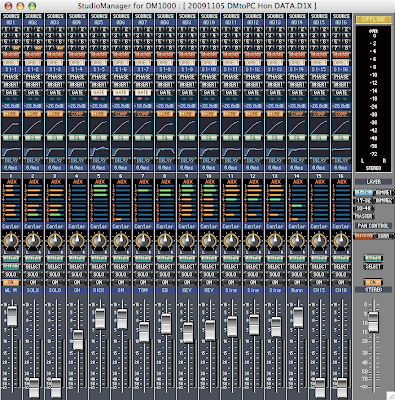Click the channel 16 fader
The width and height of the screenshot is (395, 400).
[x=342, y=388]
